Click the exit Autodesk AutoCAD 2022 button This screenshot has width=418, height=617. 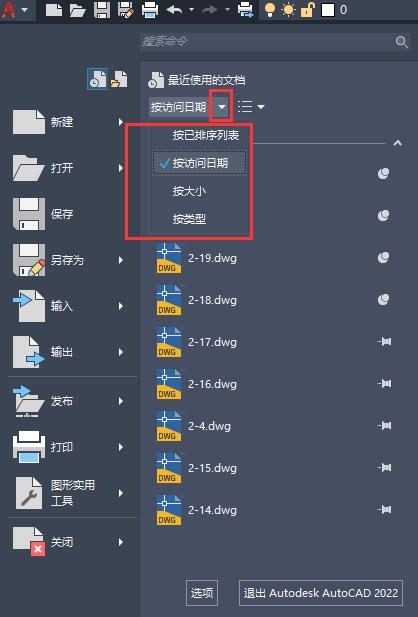pos(321,593)
